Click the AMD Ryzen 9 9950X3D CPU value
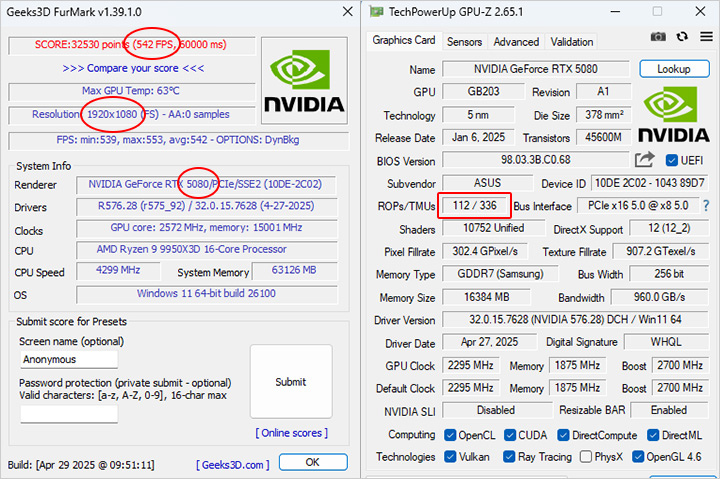This screenshot has width=720, height=479. point(206,249)
